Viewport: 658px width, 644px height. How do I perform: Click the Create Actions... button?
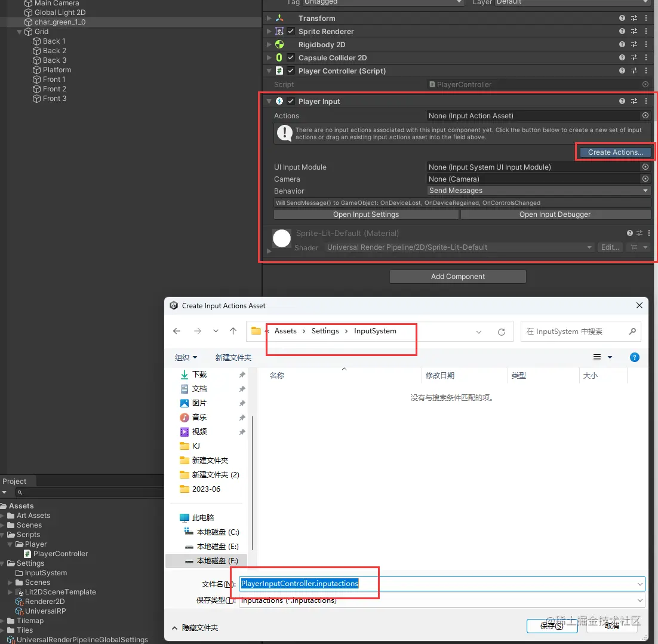[615, 152]
